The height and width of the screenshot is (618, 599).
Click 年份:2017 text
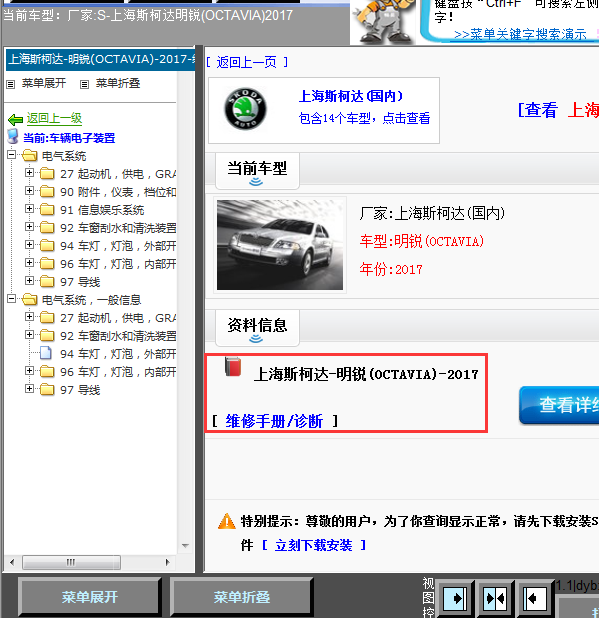tap(391, 270)
